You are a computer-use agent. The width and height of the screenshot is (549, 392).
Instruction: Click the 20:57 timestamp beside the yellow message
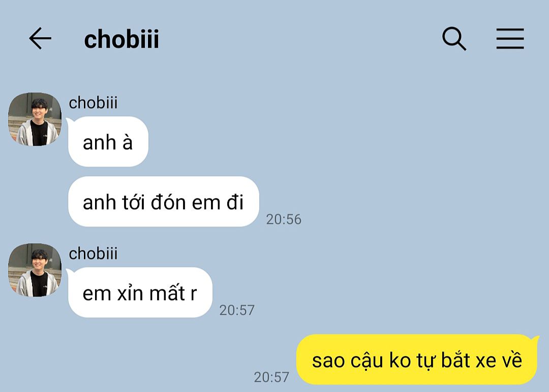point(271,377)
